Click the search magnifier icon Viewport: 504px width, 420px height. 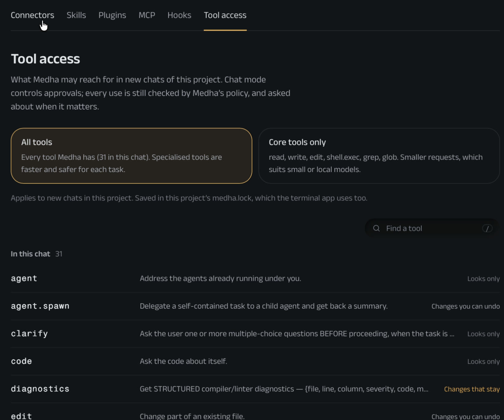click(376, 228)
